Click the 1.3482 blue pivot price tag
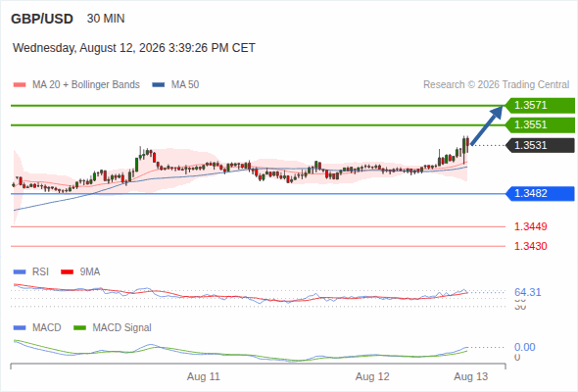The width and height of the screenshot is (578, 392). click(x=540, y=194)
